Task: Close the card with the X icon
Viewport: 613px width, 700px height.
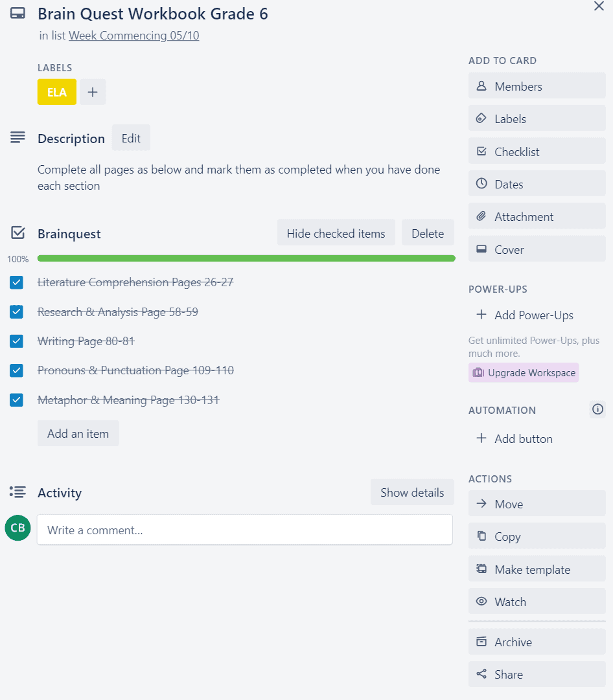Action: click(x=599, y=6)
